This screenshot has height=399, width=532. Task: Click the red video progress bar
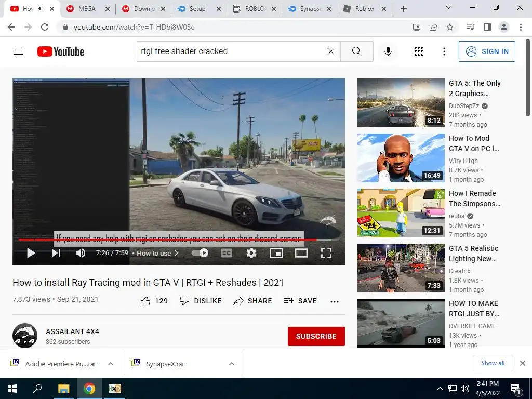[x=167, y=240]
